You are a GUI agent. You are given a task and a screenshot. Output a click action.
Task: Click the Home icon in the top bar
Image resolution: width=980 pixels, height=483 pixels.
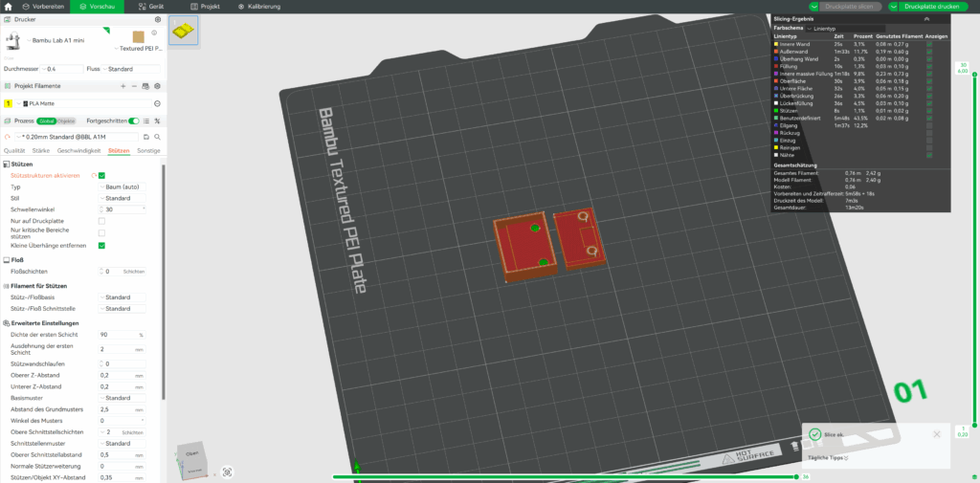point(8,6)
